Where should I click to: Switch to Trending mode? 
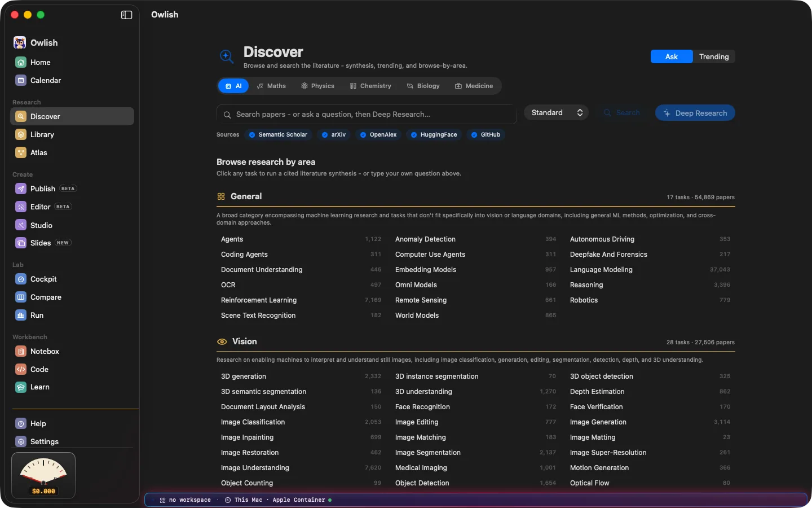(x=714, y=56)
